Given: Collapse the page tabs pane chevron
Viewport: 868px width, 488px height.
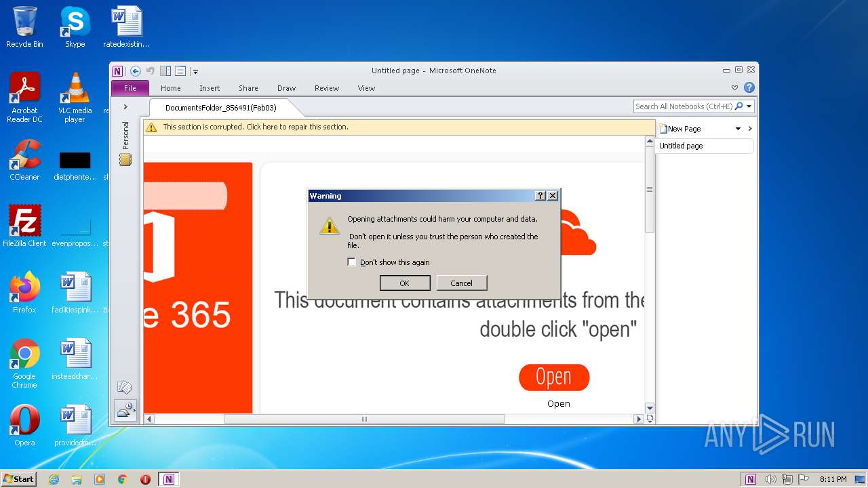Looking at the screenshot, I should point(750,129).
